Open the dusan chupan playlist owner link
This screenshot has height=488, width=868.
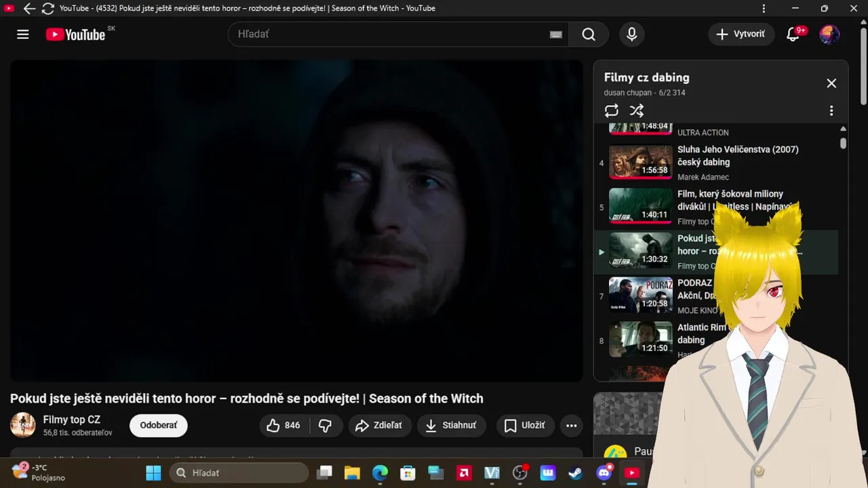(629, 93)
